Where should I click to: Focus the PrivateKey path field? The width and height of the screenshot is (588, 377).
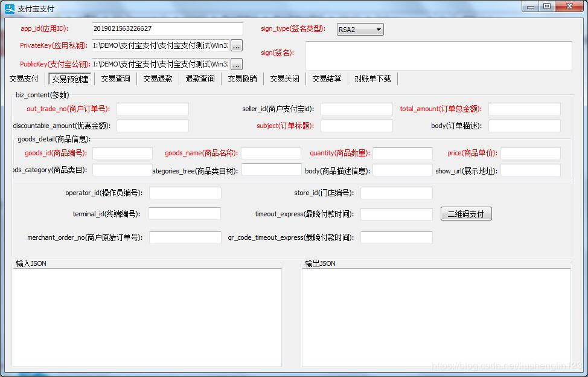pos(161,46)
